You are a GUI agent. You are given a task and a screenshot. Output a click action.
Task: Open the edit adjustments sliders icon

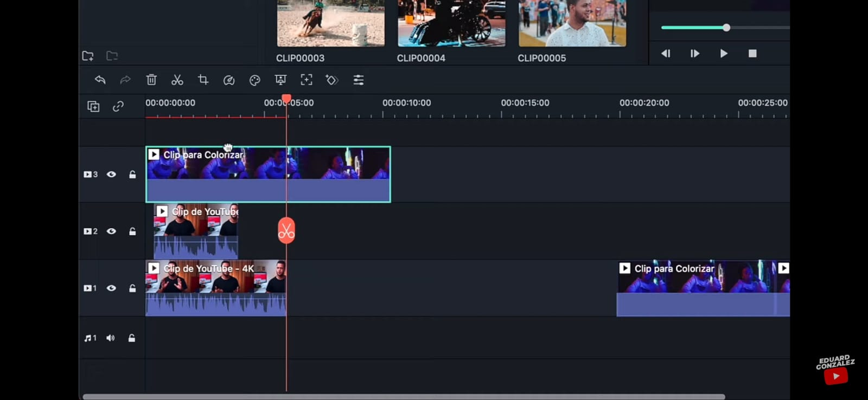(359, 80)
